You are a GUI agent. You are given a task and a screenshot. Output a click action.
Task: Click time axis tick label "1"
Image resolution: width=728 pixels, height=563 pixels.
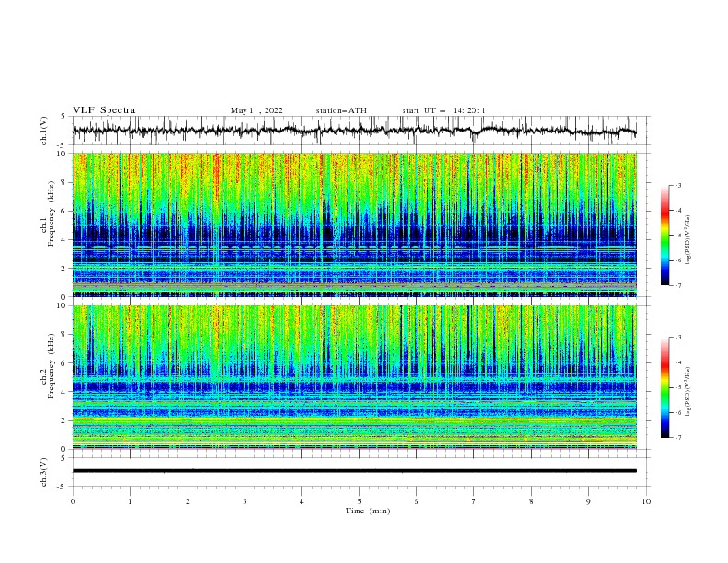click(x=130, y=501)
